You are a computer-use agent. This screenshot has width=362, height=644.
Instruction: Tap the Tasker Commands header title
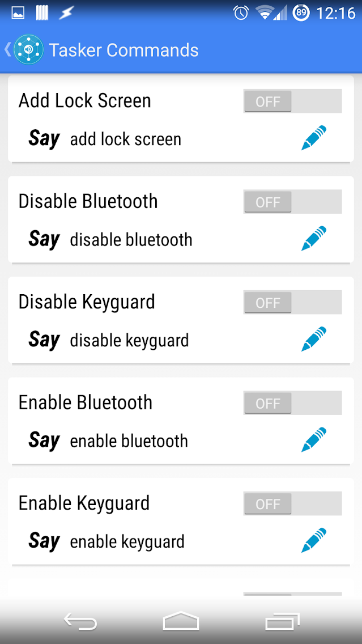123,50
